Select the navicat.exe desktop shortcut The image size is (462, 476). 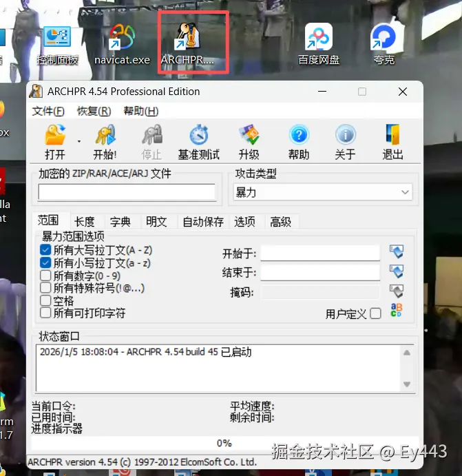(122, 45)
